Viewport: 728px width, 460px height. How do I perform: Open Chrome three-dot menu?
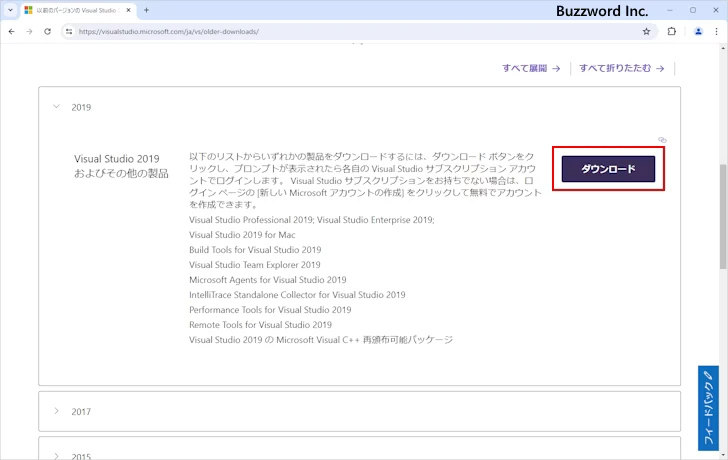(716, 32)
